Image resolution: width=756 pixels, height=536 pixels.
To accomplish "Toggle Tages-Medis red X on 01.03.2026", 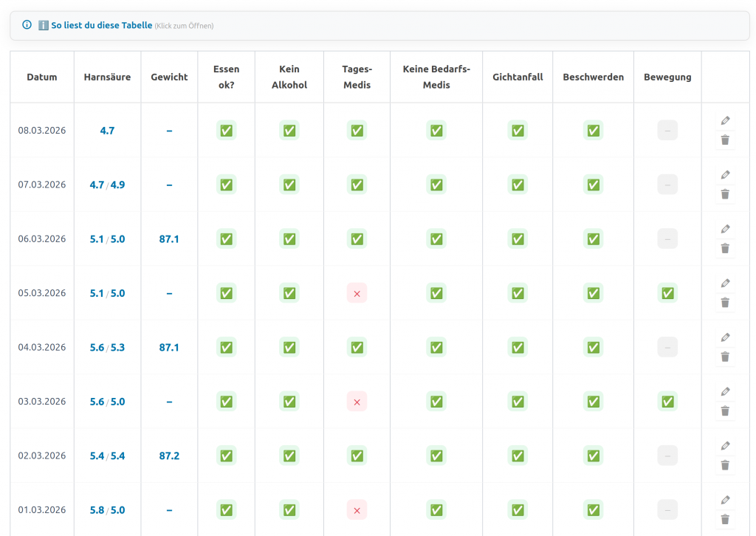I will 357,510.
